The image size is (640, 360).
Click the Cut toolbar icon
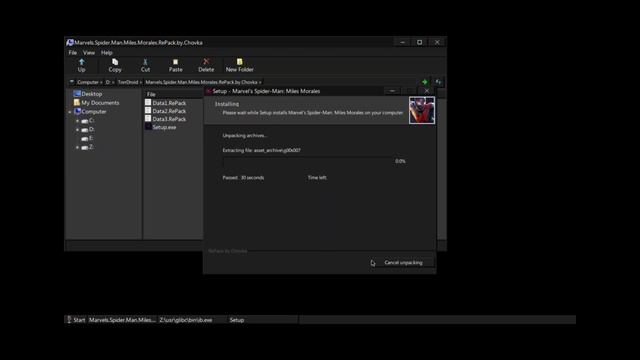pos(145,62)
